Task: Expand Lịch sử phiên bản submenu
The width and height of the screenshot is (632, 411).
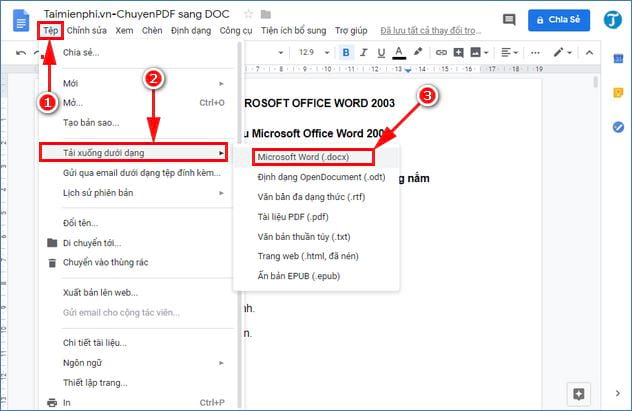Action: click(137, 193)
